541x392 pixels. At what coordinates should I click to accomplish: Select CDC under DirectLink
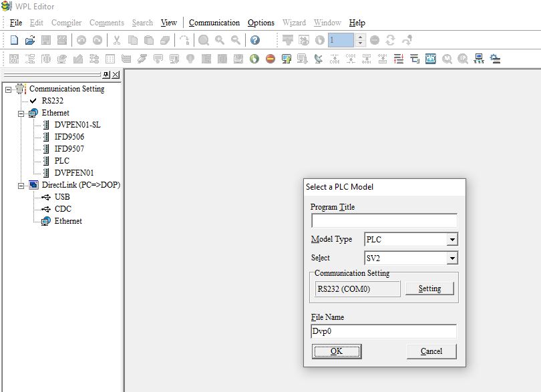click(63, 209)
